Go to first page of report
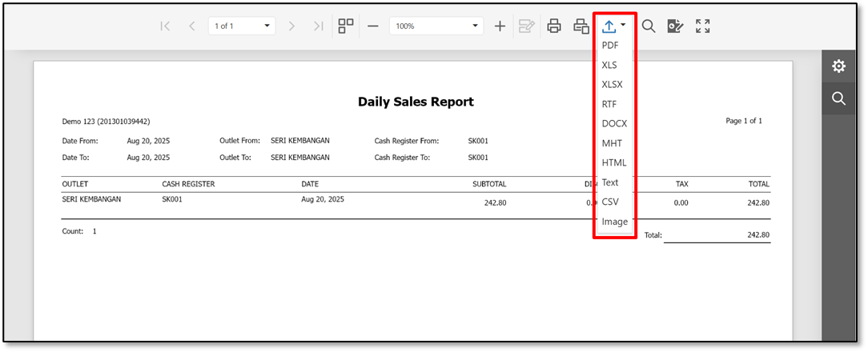This screenshot has width=868, height=352. click(x=164, y=26)
